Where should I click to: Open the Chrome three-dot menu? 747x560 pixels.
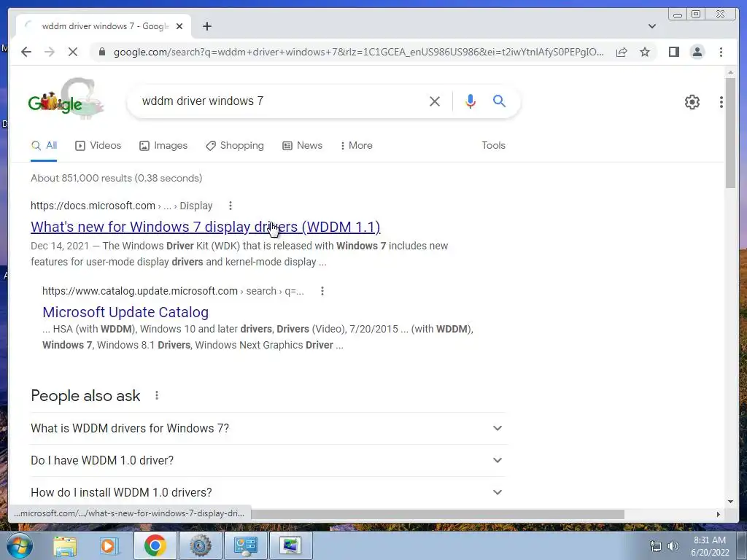(721, 52)
